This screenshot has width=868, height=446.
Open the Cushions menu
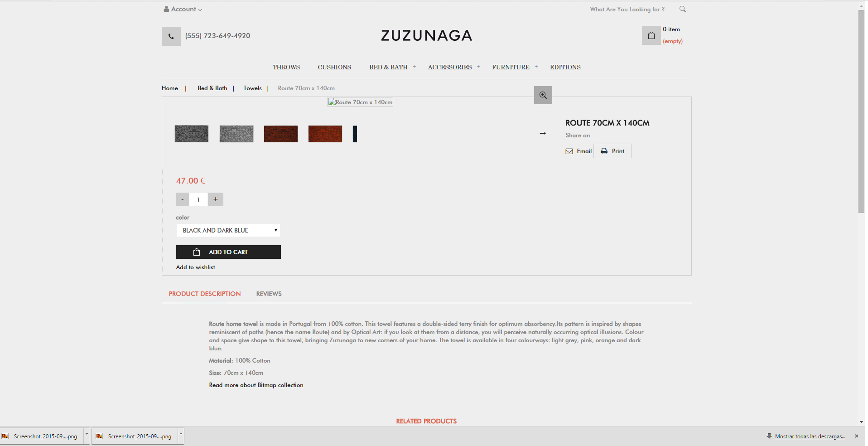coord(334,67)
